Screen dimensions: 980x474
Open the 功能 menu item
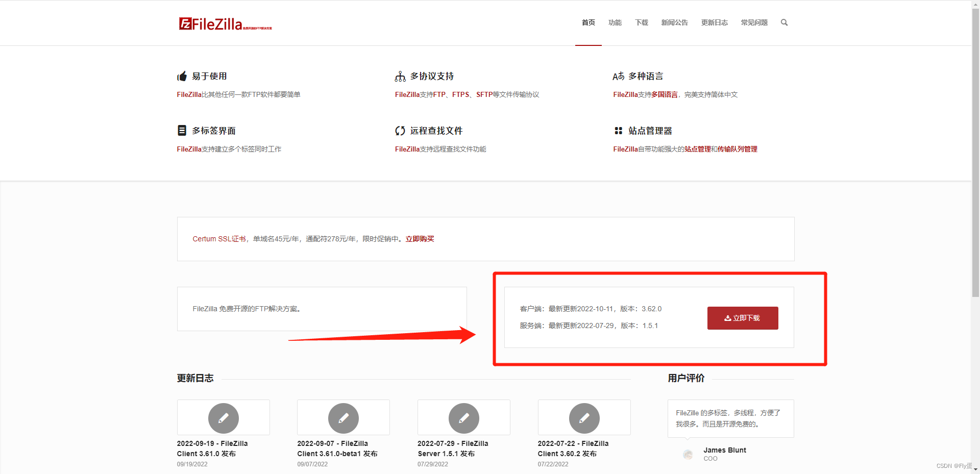pyautogui.click(x=615, y=22)
